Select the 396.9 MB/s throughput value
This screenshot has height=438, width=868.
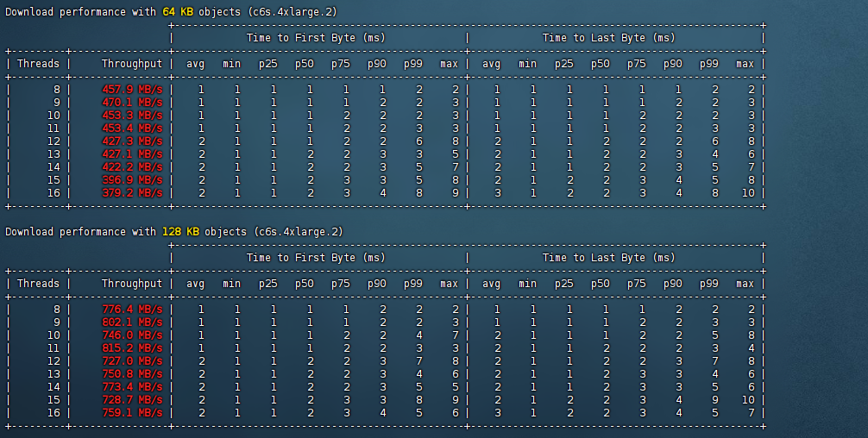(132, 179)
